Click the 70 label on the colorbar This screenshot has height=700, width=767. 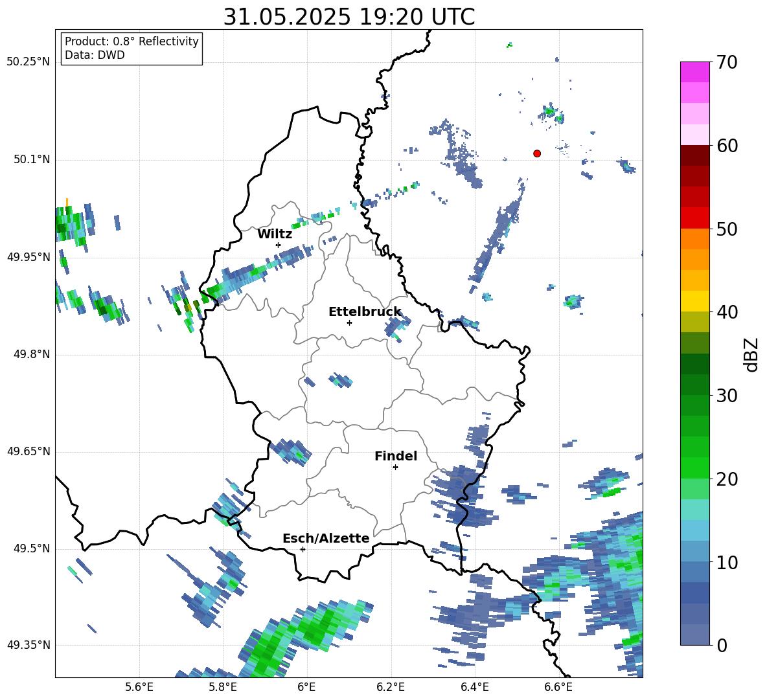point(726,63)
